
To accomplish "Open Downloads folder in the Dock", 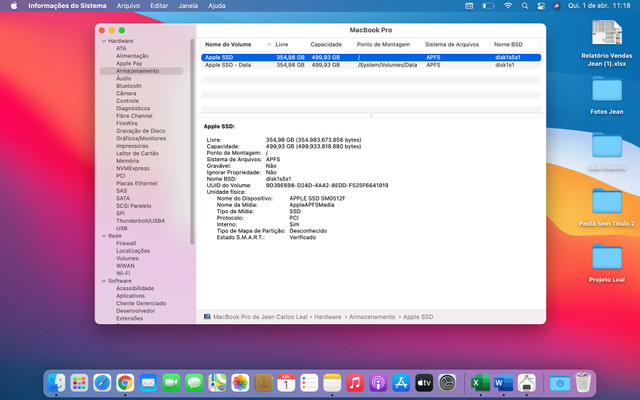I will (x=560, y=383).
